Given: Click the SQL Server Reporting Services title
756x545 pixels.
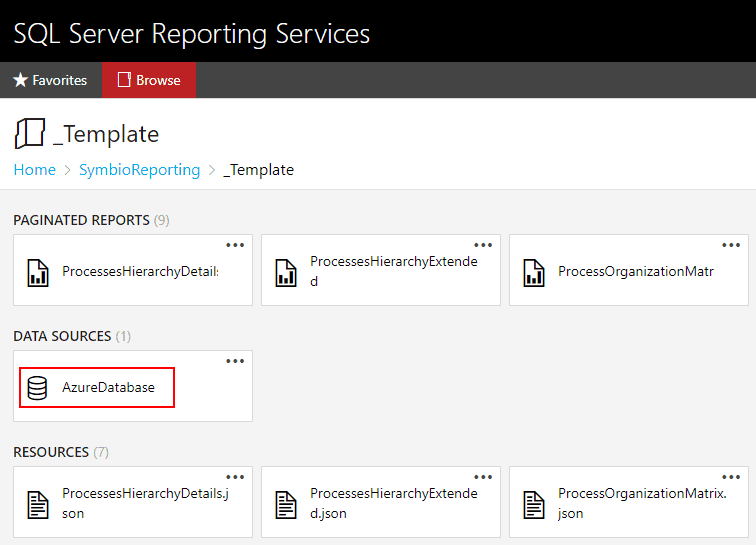Looking at the screenshot, I should pos(191,33).
